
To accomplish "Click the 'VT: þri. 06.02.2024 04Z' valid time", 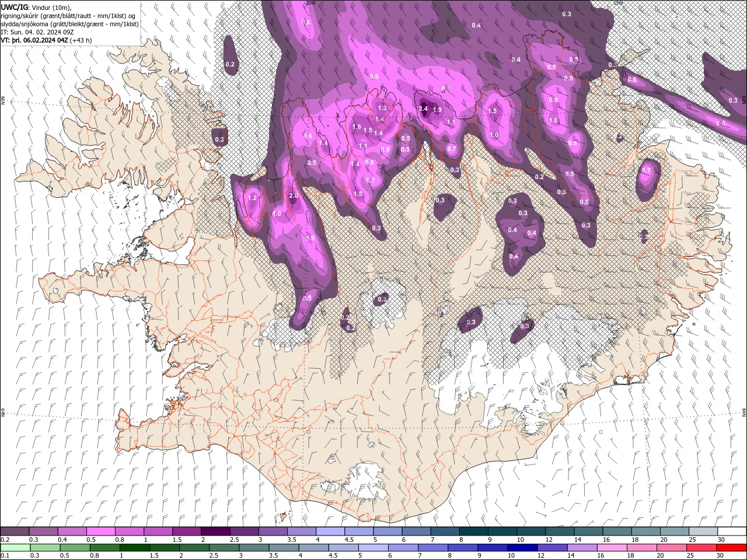I will pyautogui.click(x=34, y=40).
